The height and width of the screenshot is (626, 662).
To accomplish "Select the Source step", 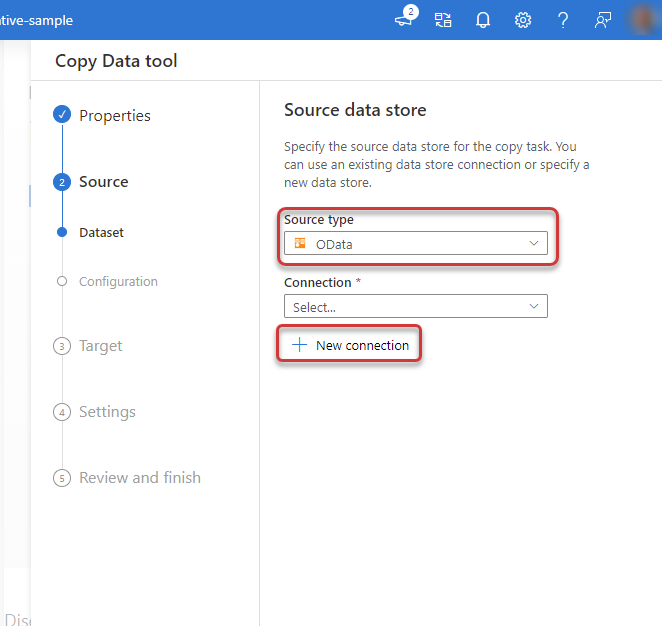I will click(x=103, y=182).
